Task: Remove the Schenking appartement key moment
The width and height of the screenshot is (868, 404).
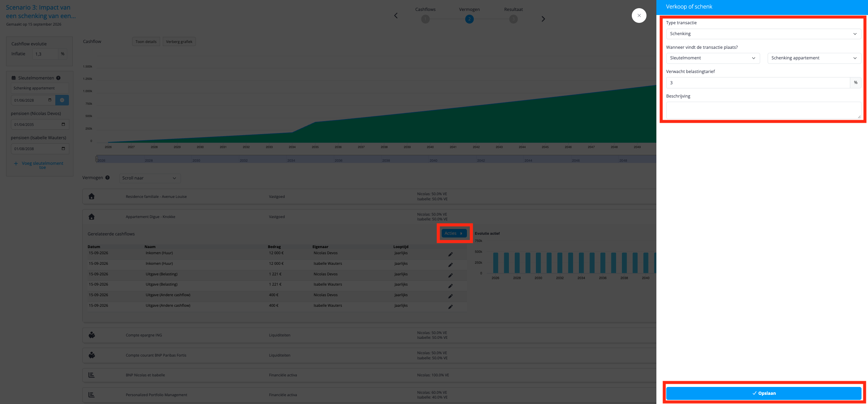Action: pyautogui.click(x=62, y=100)
